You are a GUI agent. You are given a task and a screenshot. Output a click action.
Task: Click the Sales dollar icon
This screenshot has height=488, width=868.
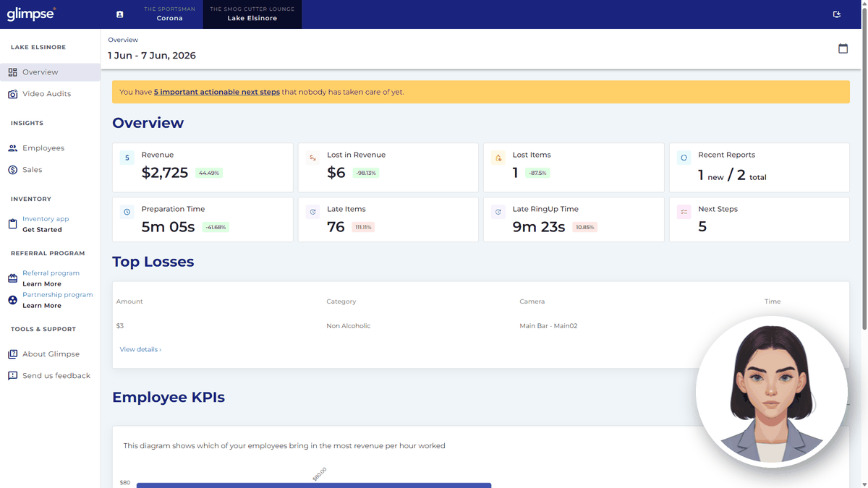click(12, 170)
